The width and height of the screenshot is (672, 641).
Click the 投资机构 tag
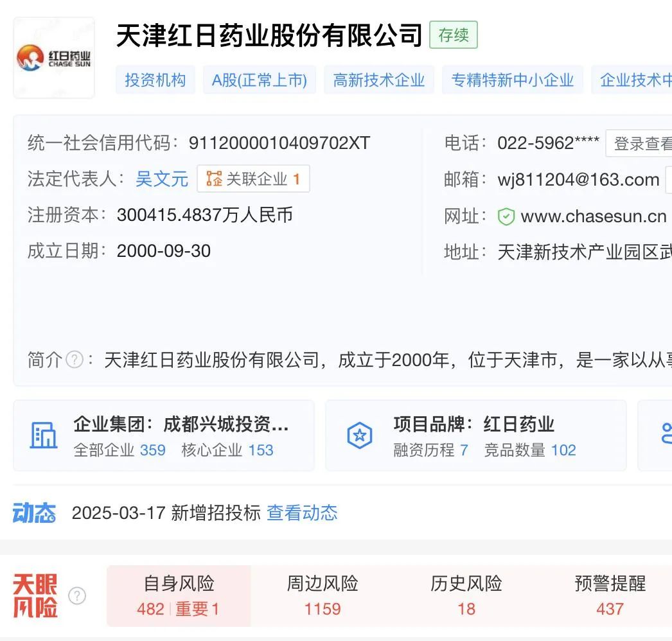[155, 80]
